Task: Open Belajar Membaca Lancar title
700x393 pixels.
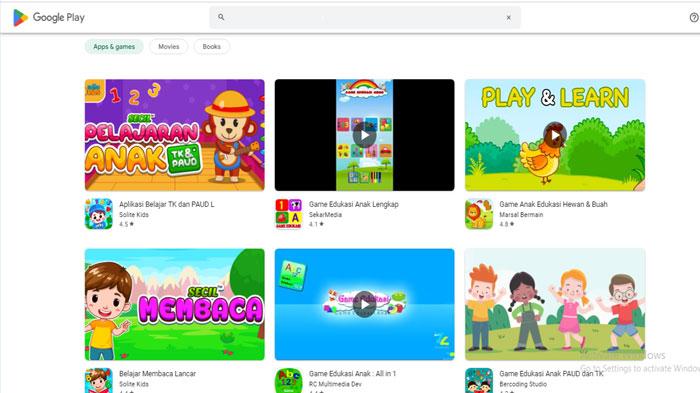Action: pos(157,373)
